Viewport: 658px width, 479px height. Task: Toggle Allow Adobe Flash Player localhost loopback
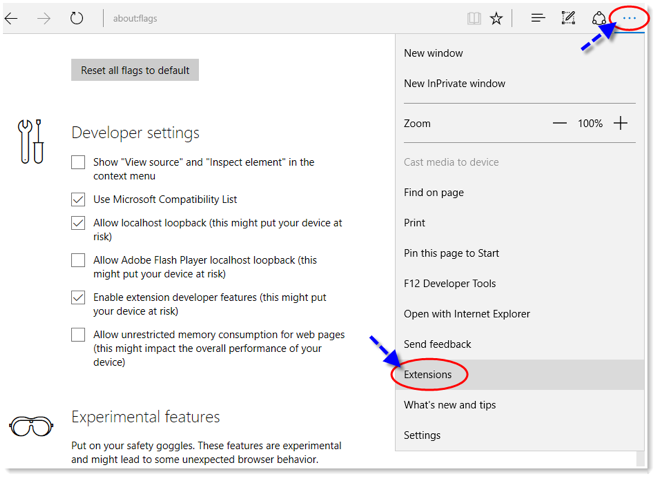tap(78, 260)
